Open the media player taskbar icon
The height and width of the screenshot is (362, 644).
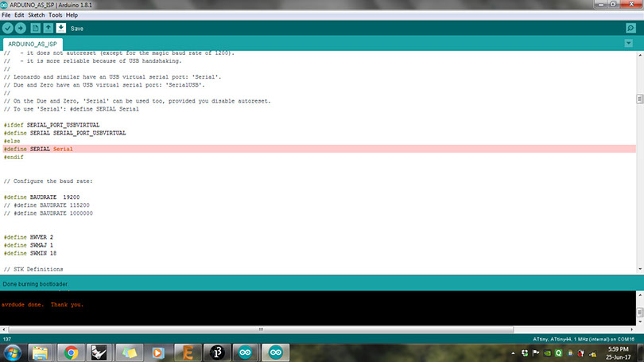click(x=157, y=353)
